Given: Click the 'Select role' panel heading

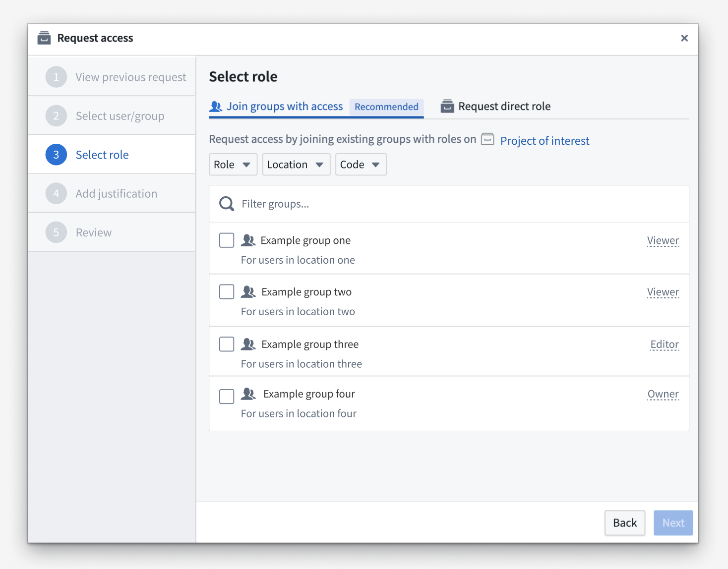Looking at the screenshot, I should point(243,77).
